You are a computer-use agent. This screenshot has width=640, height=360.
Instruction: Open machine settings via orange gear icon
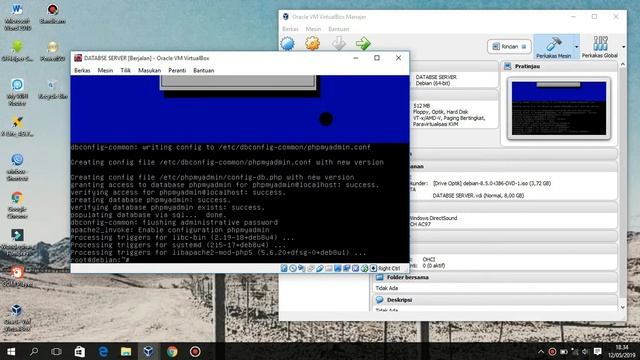pyautogui.click(x=313, y=43)
